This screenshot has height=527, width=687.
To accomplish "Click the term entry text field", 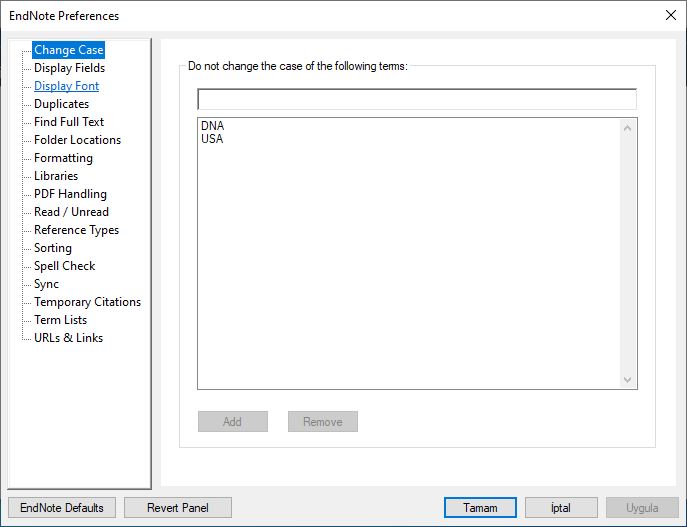I will tap(417, 99).
